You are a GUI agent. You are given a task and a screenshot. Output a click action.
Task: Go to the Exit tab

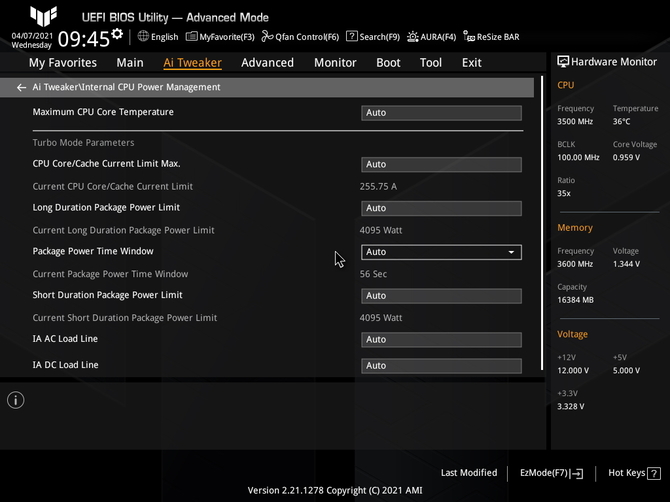472,63
